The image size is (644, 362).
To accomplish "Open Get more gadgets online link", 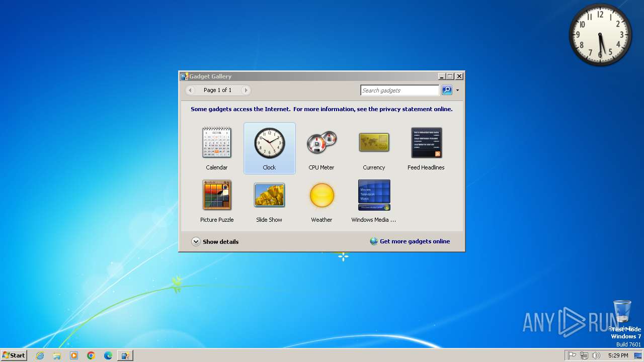I will (415, 241).
